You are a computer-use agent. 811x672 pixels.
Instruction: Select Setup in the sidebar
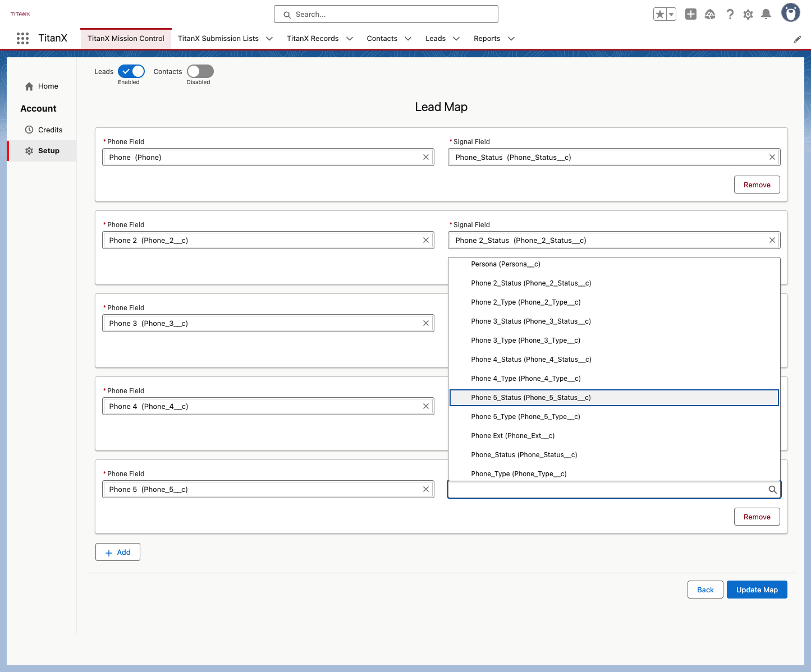coord(42,151)
